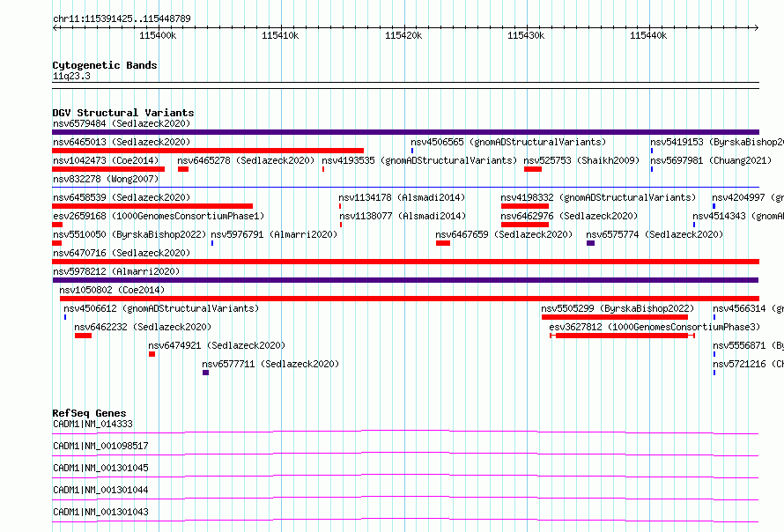Viewport: 784px width, 532px height.
Task: Open esv2659168 (1000GenomesConsortiumPhase1) label
Action: point(159,216)
